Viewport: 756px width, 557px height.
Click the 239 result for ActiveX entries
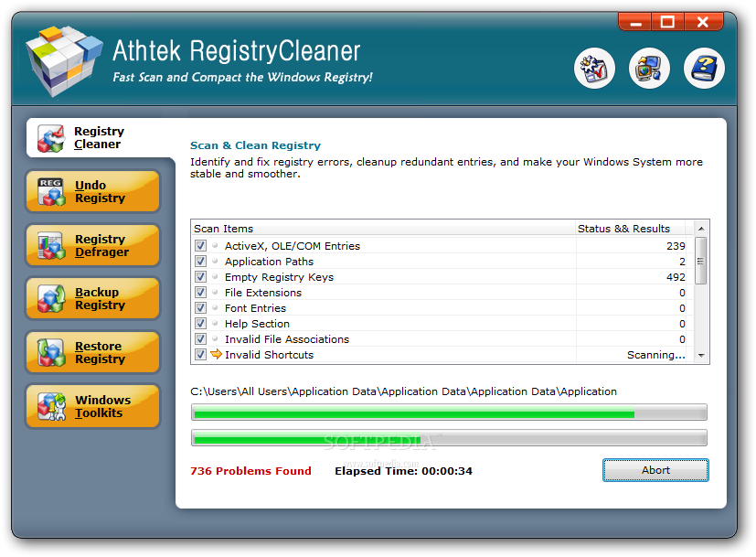[676, 246]
